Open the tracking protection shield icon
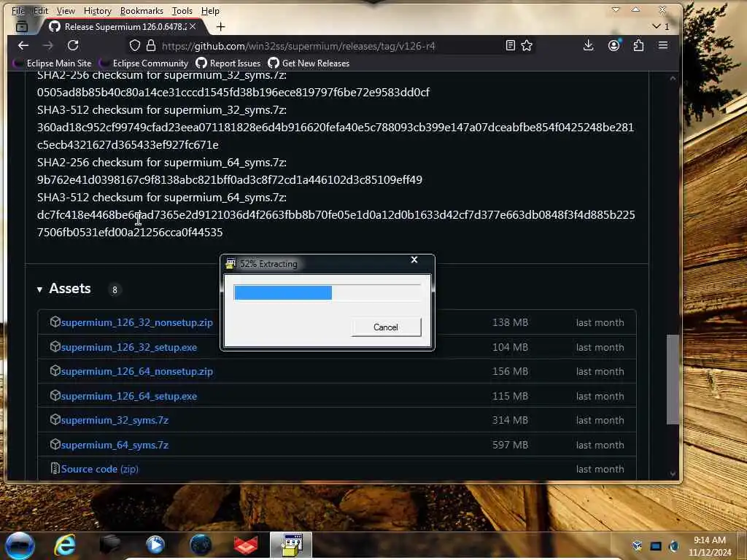 pyautogui.click(x=135, y=46)
